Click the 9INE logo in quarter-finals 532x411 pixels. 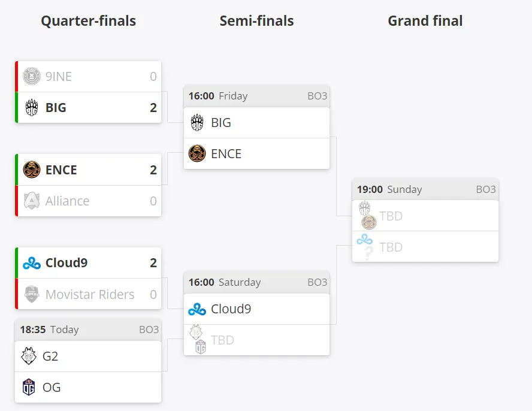(32, 76)
